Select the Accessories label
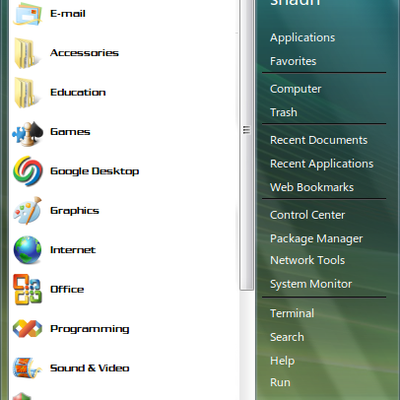Screen dimensions: 400x400 coord(84,53)
